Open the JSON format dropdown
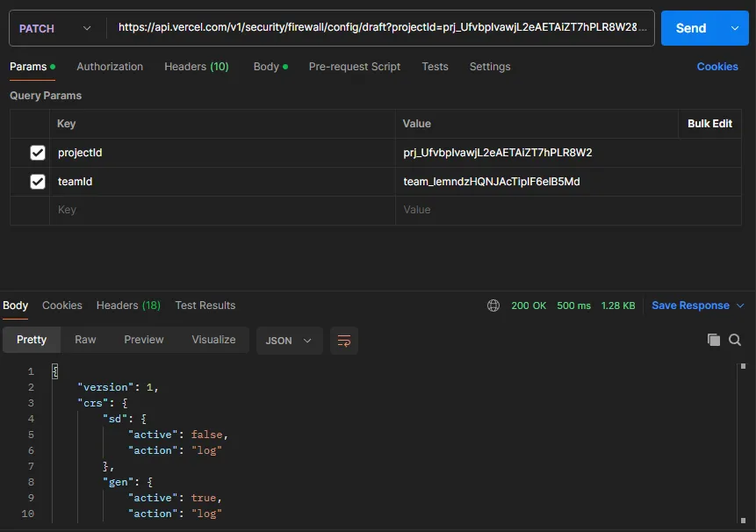The width and height of the screenshot is (756, 532). pos(289,341)
